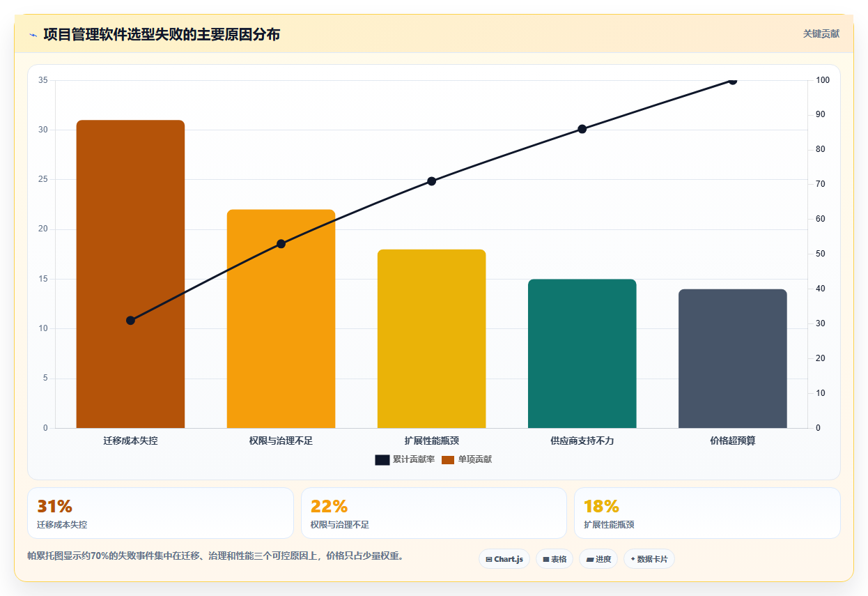Click the 100% line point above 价格超预算
Viewport: 868px width, 596px height.
point(732,80)
